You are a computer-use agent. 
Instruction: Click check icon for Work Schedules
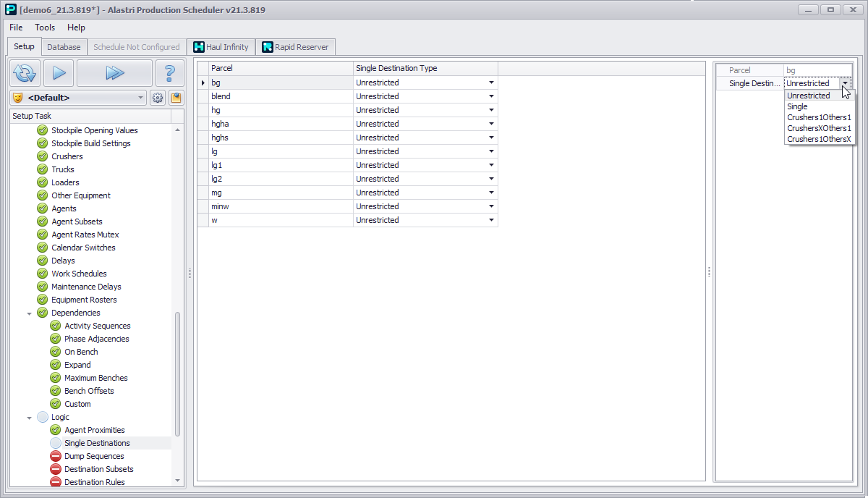(x=42, y=274)
